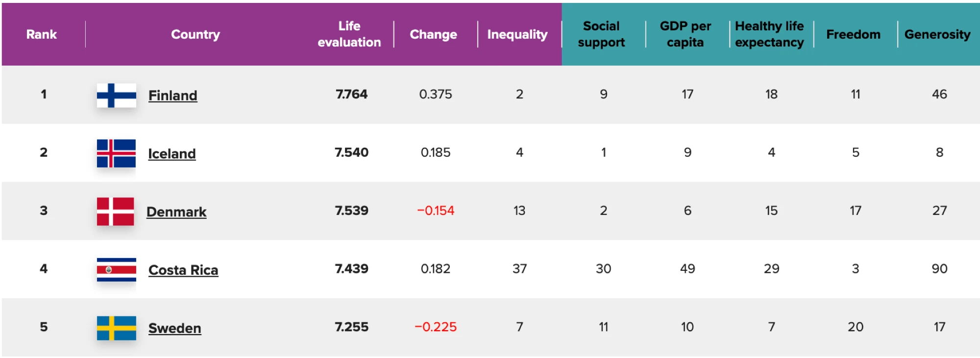Click the Costa Rica flag icon
The width and height of the screenshot is (980, 358).
116,269
